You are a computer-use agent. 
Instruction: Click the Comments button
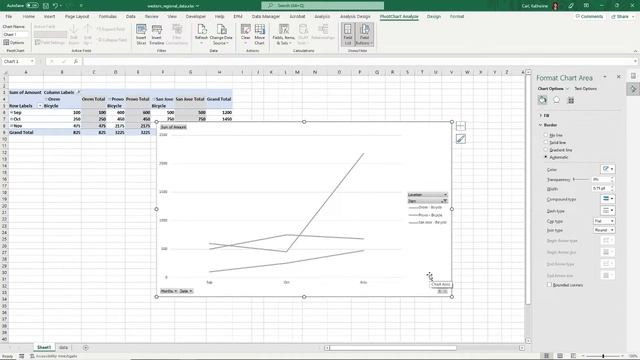coord(589,16)
